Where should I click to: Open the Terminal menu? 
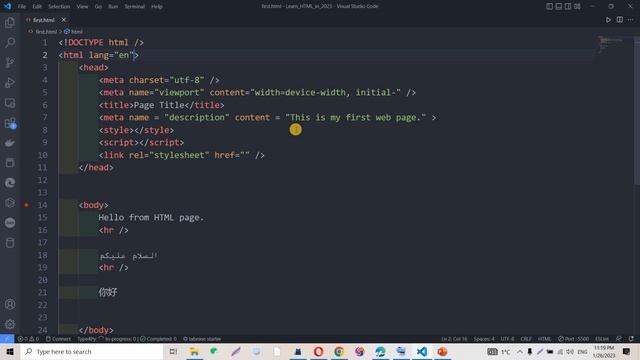(x=134, y=7)
